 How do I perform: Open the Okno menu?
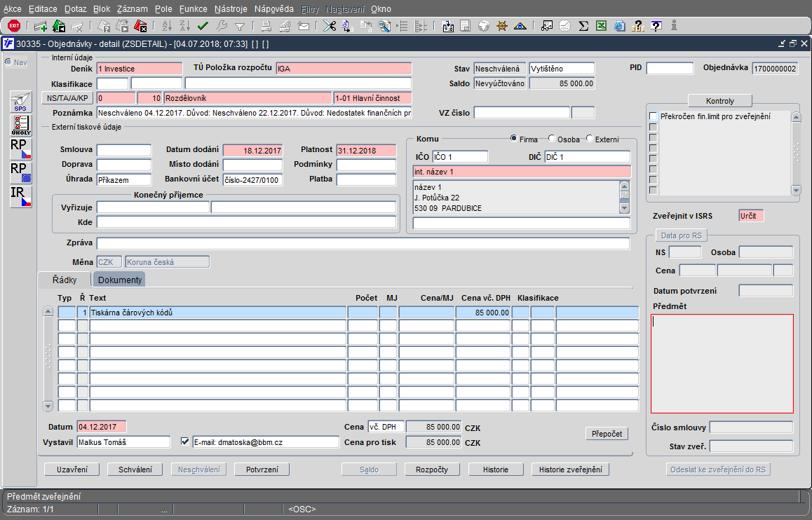click(x=381, y=9)
